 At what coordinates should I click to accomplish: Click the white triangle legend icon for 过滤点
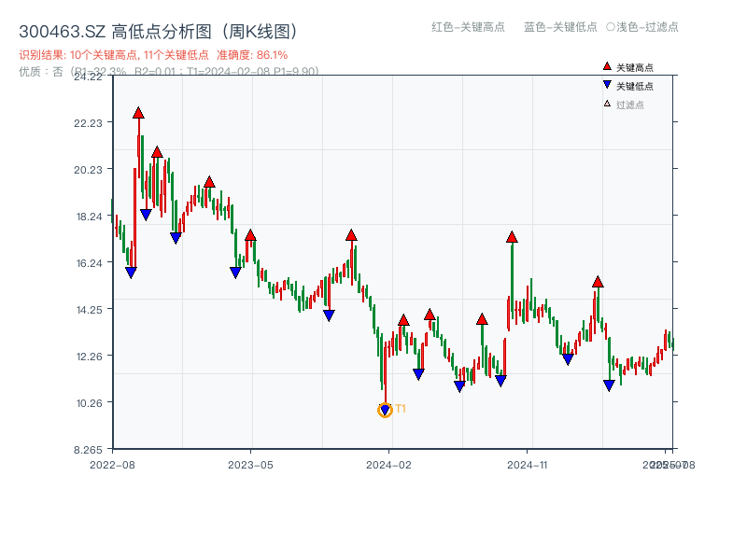pos(607,104)
